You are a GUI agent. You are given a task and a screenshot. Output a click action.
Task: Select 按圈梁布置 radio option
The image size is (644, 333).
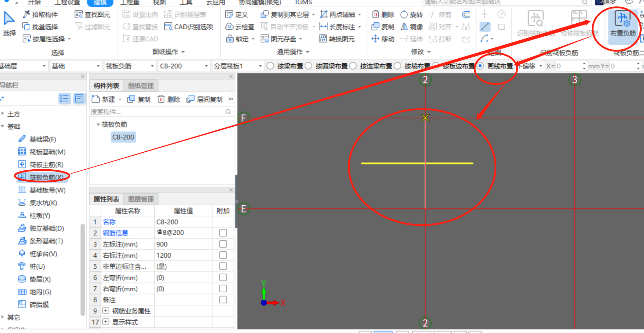308,66
